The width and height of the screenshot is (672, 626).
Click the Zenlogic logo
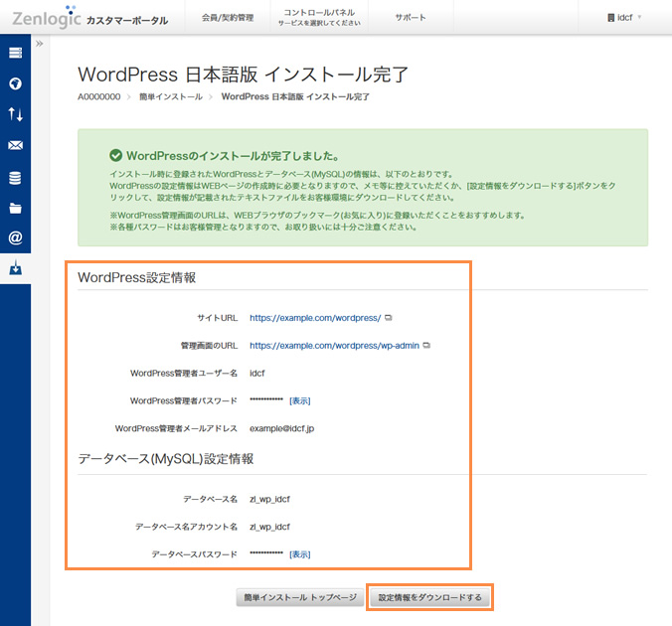point(47,18)
